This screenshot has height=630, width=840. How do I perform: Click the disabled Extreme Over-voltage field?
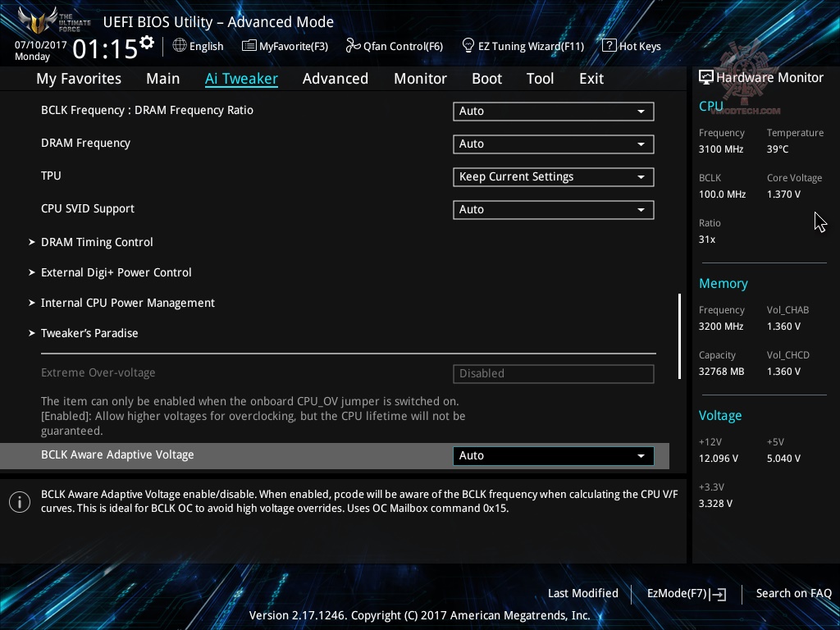(x=554, y=373)
